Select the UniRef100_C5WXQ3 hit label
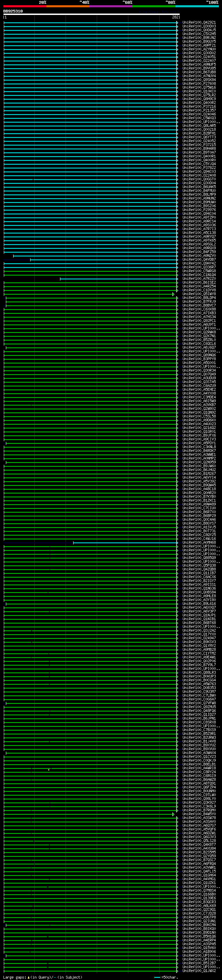222x980 pixels. pos(199,118)
